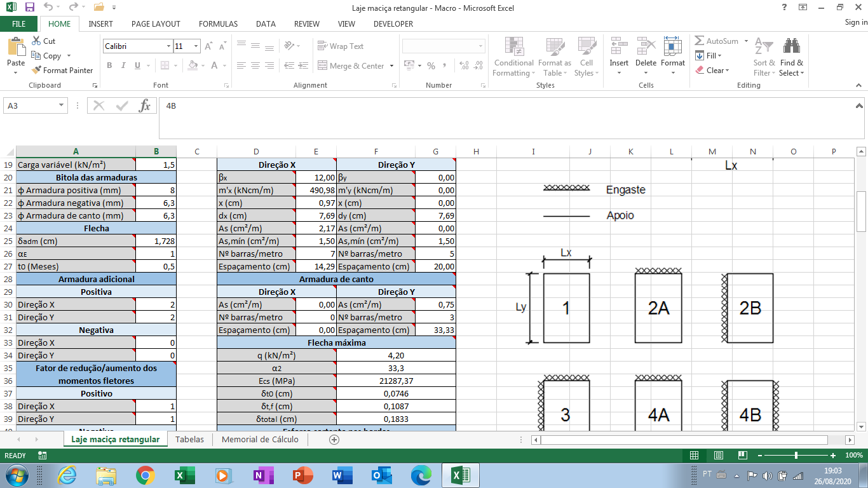Open the number format dropdown
868x488 pixels.
coord(480,46)
